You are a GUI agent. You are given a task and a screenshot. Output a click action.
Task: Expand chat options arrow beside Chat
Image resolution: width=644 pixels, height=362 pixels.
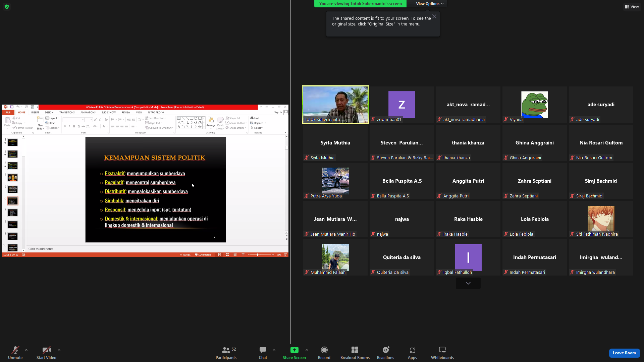(274, 350)
